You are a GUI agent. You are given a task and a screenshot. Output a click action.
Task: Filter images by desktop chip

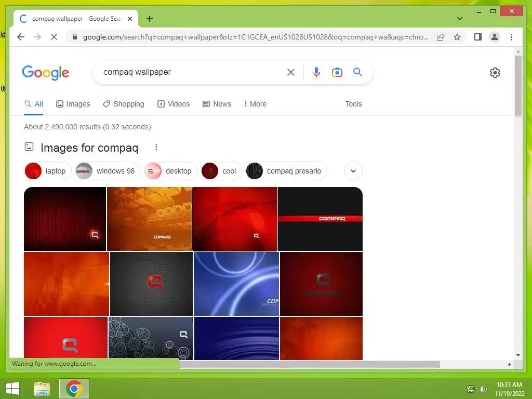[x=170, y=171]
